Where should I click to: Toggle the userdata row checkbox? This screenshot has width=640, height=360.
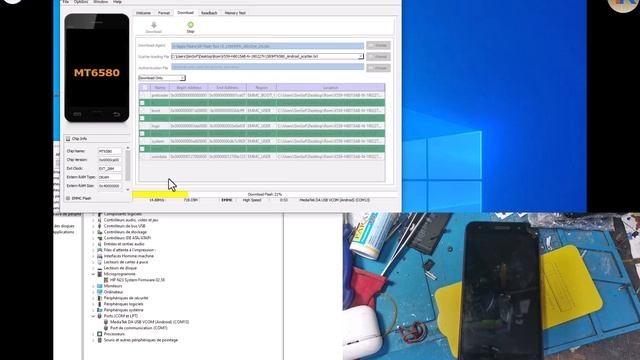point(142,156)
